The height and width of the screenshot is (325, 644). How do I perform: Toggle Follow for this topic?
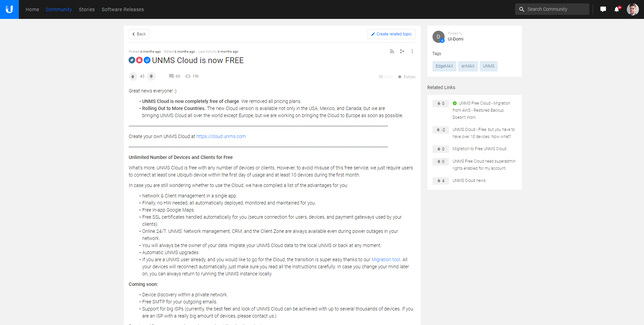(407, 77)
